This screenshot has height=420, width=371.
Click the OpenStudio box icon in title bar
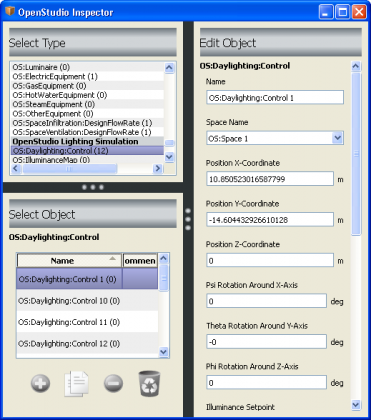[x=10, y=12]
